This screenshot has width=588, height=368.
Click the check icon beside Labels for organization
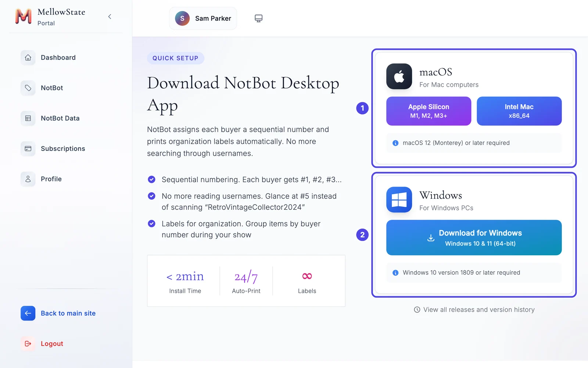(x=151, y=224)
